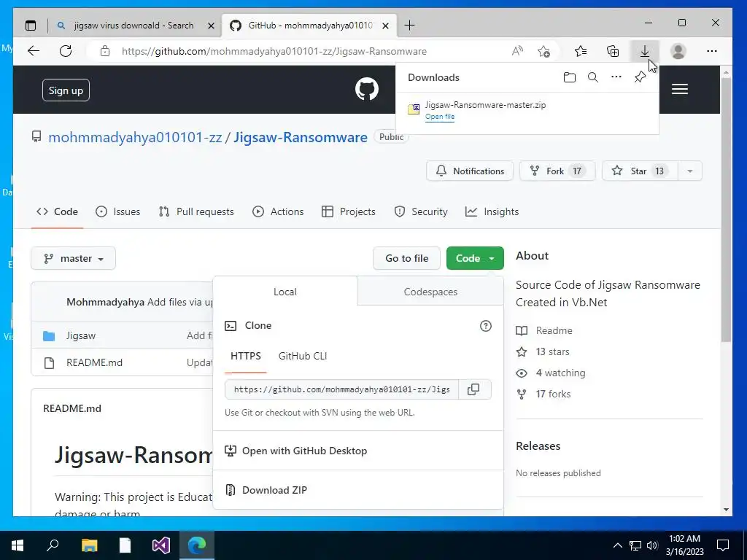
Task: View site information via lock icon
Action: tap(105, 51)
